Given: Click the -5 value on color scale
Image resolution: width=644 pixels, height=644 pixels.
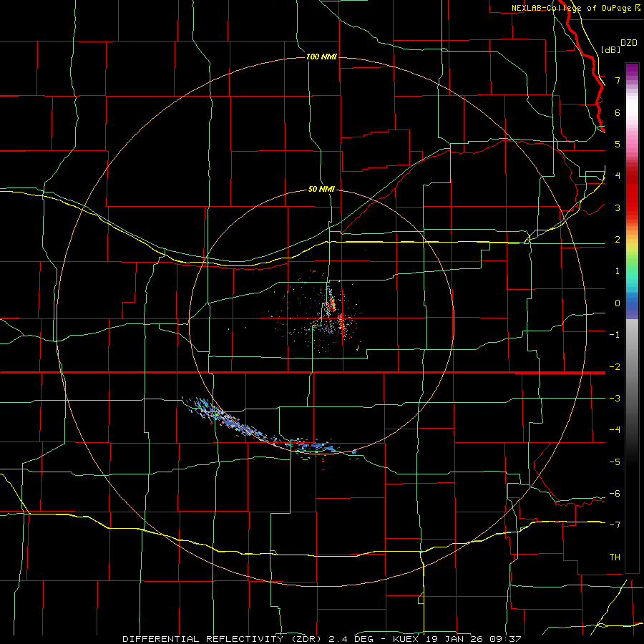Looking at the screenshot, I should tap(615, 462).
